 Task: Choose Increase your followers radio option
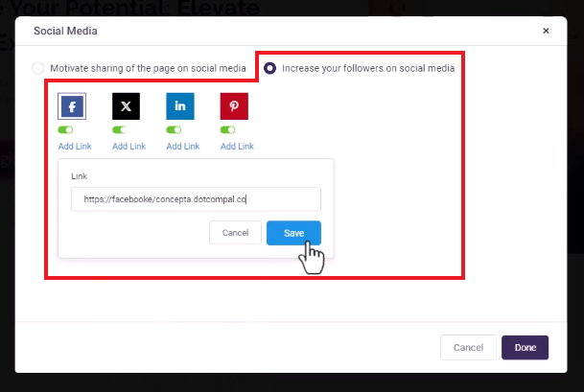(x=269, y=68)
